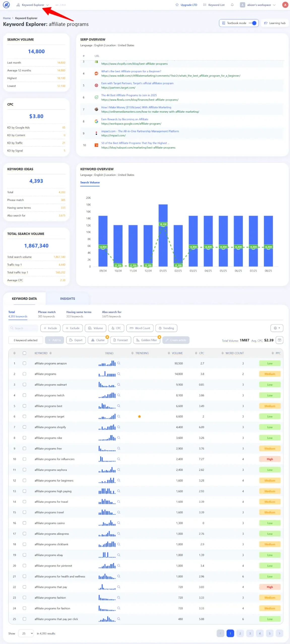This screenshot has height=644, width=290.
Task: Open the Shopify best affiliate programs link
Action: point(134,64)
